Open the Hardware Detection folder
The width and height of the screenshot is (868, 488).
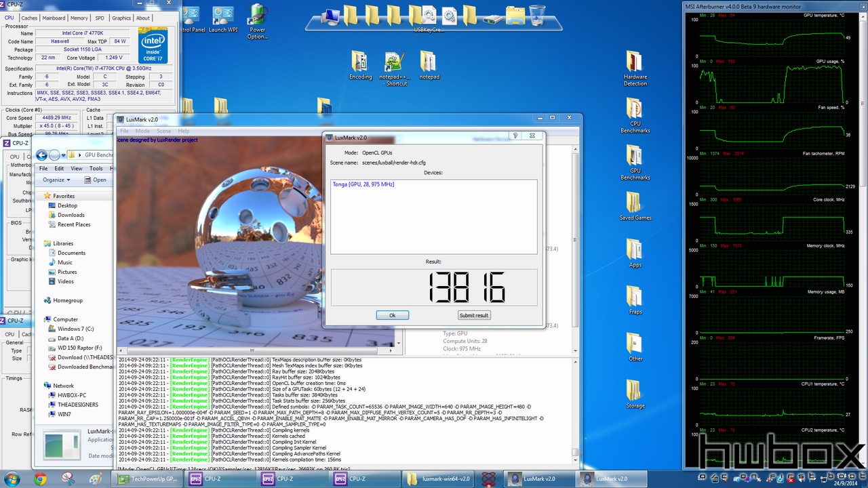[635, 68]
